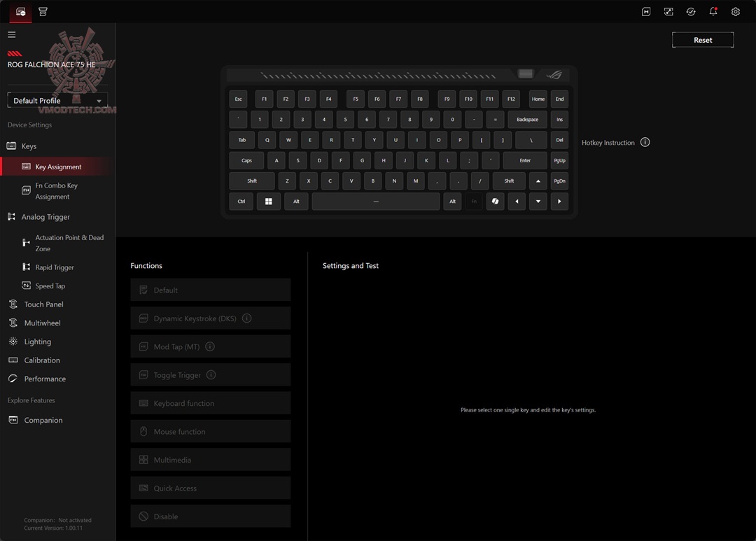Click the Reset button
Viewport: 756px width, 541px height.
point(703,40)
